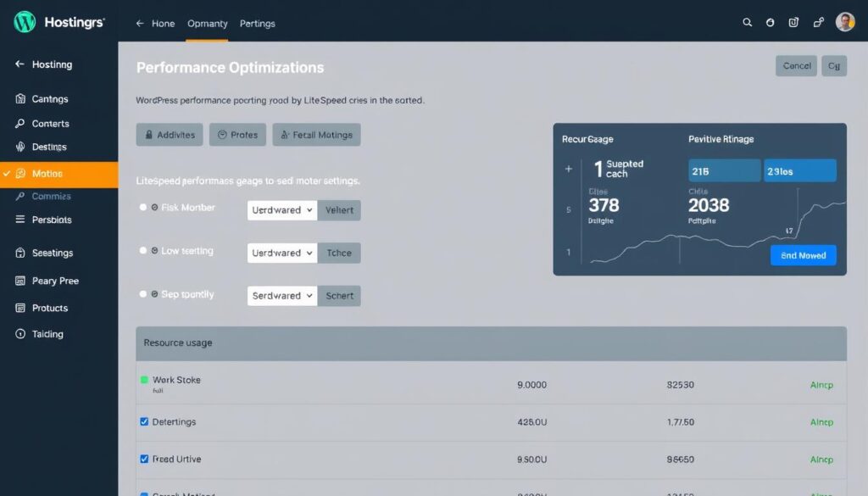Toggle the Freed Urtive checkbox
The image size is (868, 496).
point(144,459)
